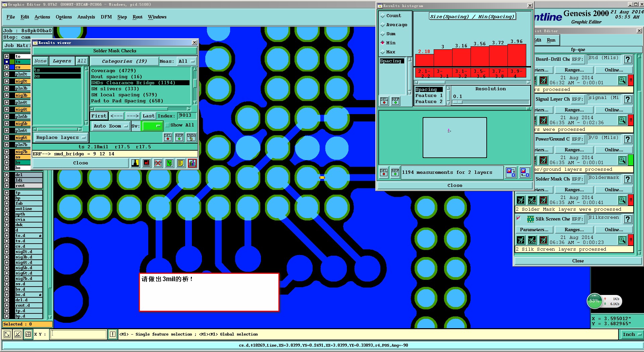Click the Resolution slider handle
644x352 pixels.
point(458,102)
